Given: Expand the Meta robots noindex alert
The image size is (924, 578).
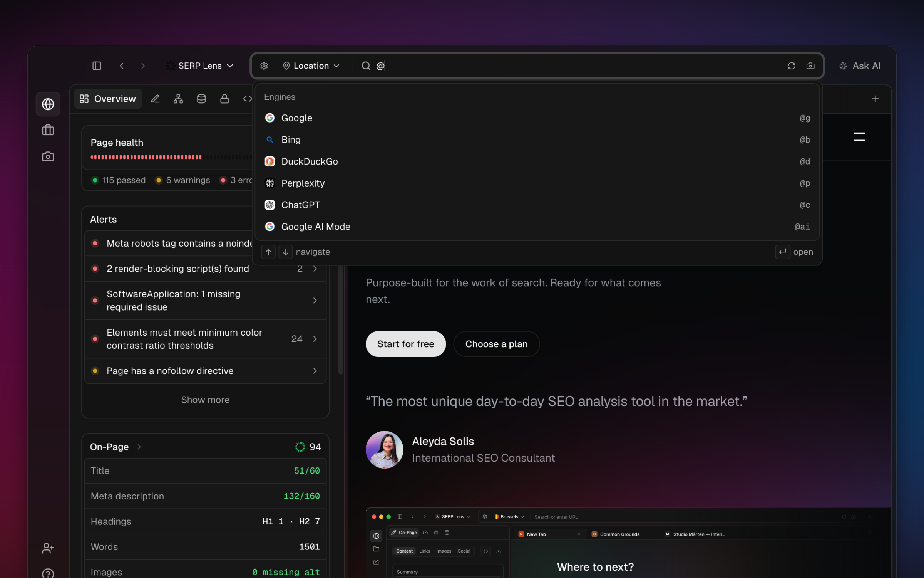Looking at the screenshot, I should 168,244.
